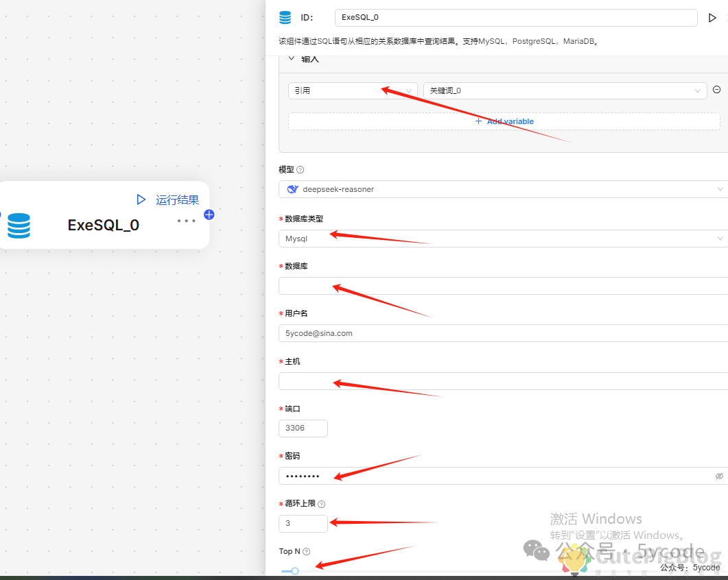Open 运行结果 on the ExeSQL_0 node

coord(176,200)
